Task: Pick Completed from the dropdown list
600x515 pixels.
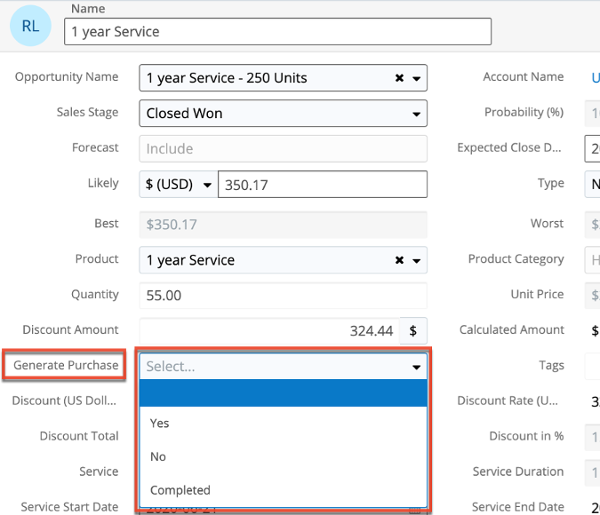Action: 180,490
